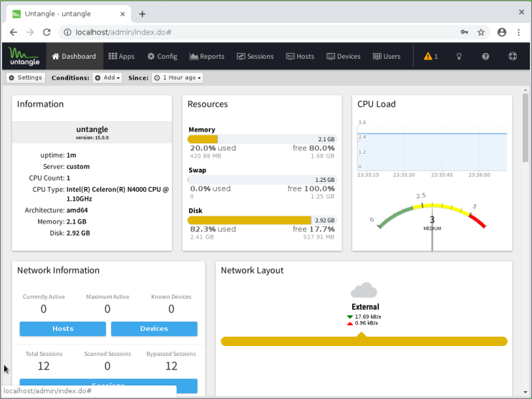Click the browser reload button

[x=47, y=32]
